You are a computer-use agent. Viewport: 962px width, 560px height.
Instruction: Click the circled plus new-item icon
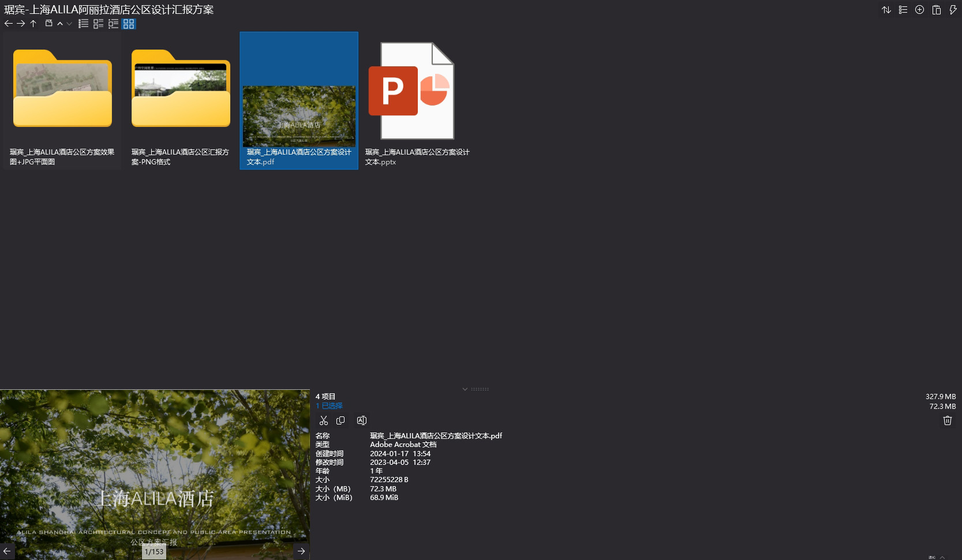[x=920, y=10]
